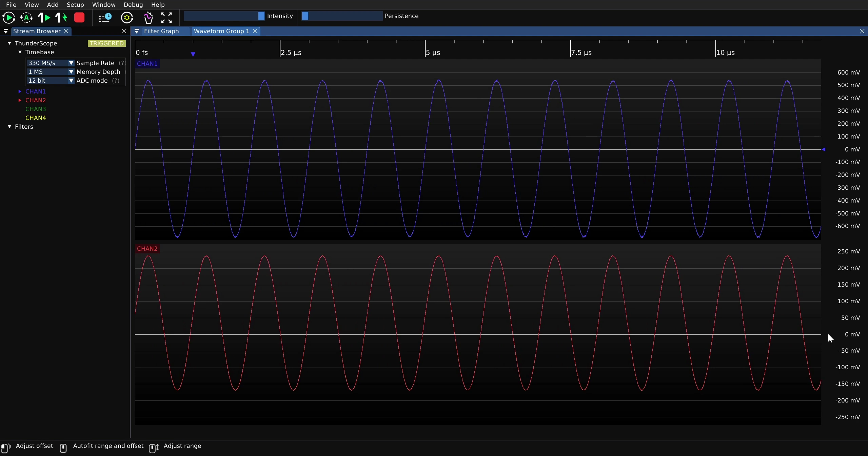Open the View menu
The height and width of the screenshot is (456, 868).
[x=32, y=5]
